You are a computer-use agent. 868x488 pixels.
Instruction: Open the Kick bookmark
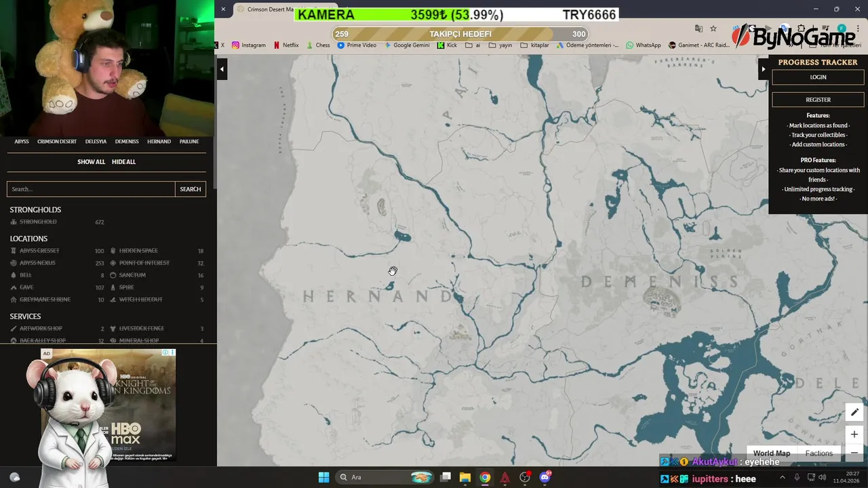[x=447, y=45]
